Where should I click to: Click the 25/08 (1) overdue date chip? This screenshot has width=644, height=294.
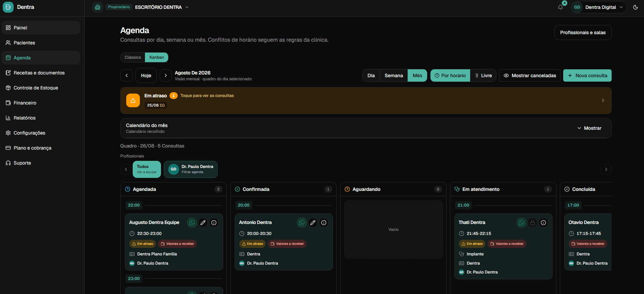point(156,105)
